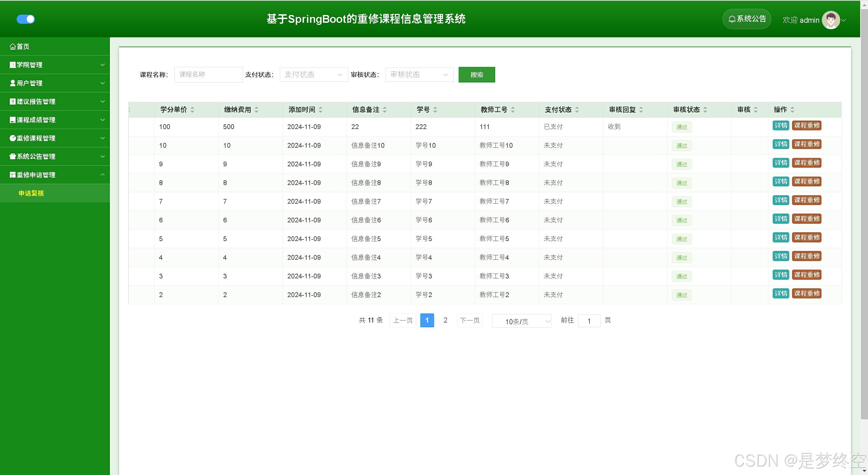Viewport: 868px width, 475px height.
Task: Click the green 搜索 button
Action: tap(476, 75)
